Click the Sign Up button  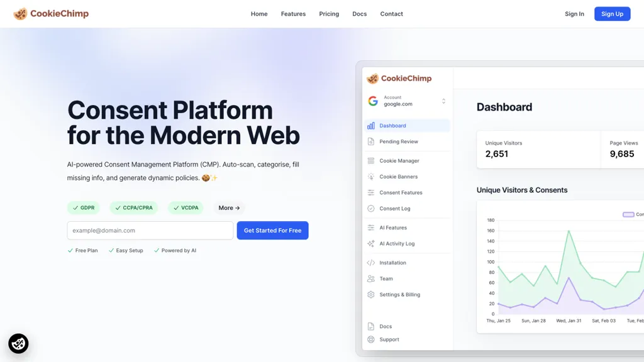[612, 14]
